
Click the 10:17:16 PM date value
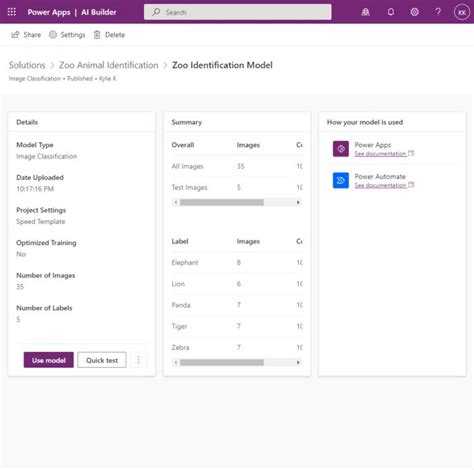pos(35,189)
